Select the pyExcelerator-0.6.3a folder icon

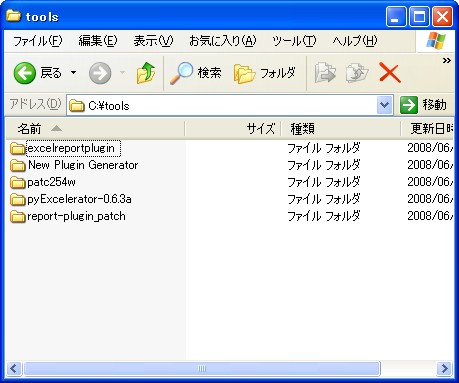[18, 199]
